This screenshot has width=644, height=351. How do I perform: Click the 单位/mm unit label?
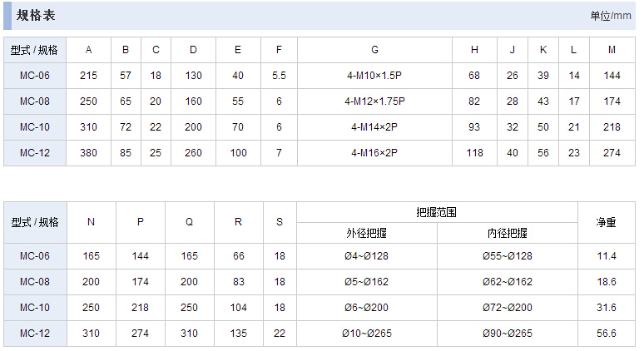pyautogui.click(x=612, y=16)
